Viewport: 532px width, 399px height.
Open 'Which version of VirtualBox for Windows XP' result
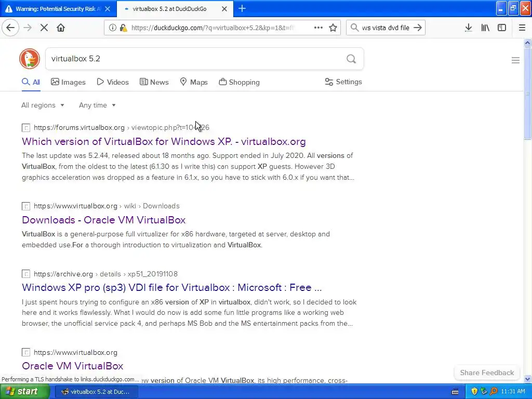(x=164, y=141)
